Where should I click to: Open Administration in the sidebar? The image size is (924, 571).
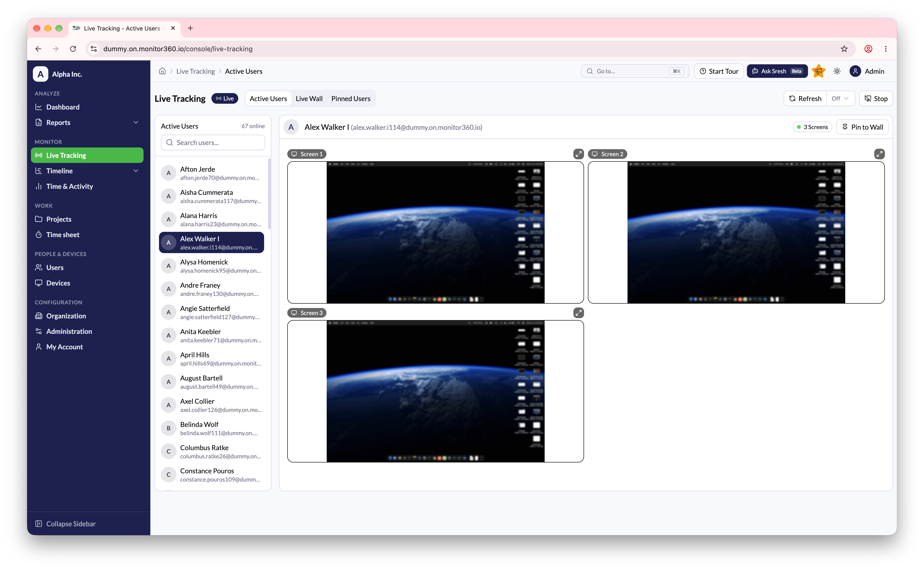point(87,331)
